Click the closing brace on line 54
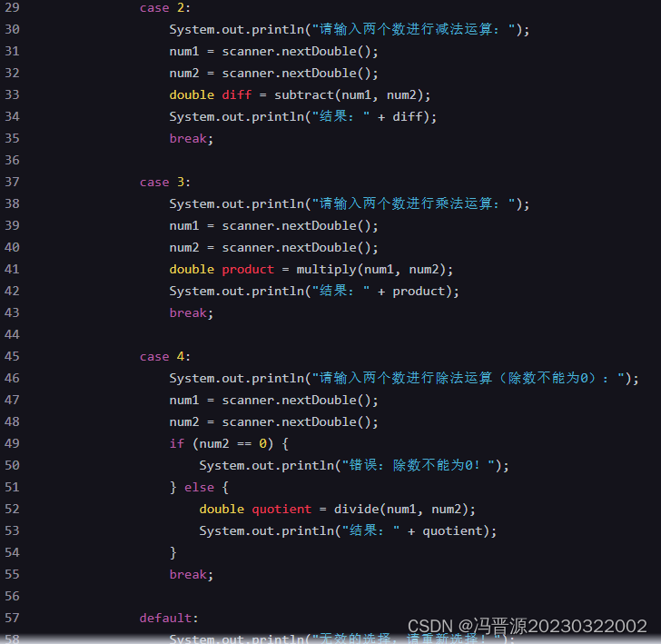The image size is (661, 644). 173,553
